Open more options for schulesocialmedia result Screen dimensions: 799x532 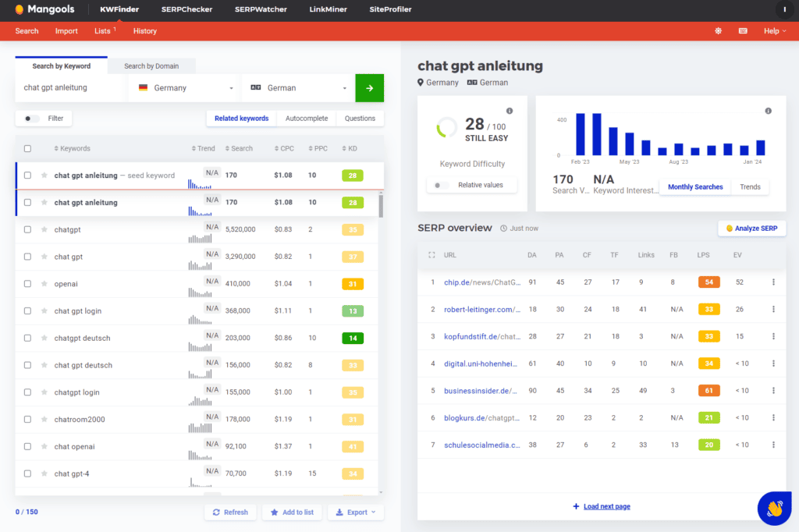coord(773,445)
